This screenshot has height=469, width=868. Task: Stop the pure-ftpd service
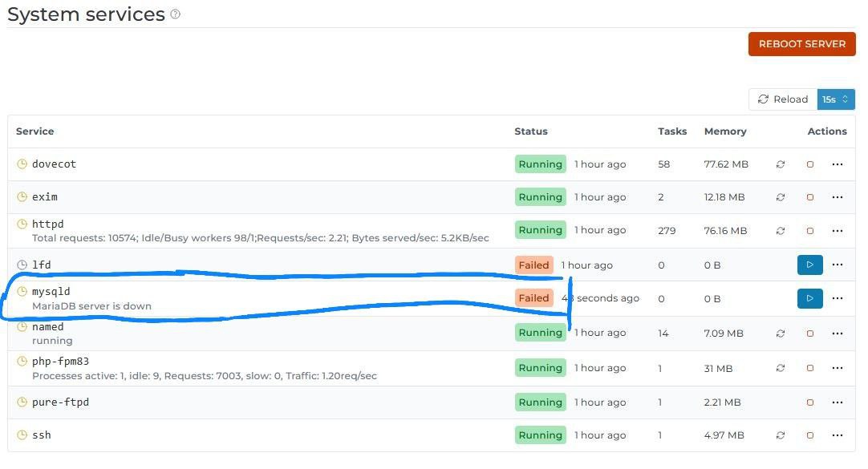[809, 402]
